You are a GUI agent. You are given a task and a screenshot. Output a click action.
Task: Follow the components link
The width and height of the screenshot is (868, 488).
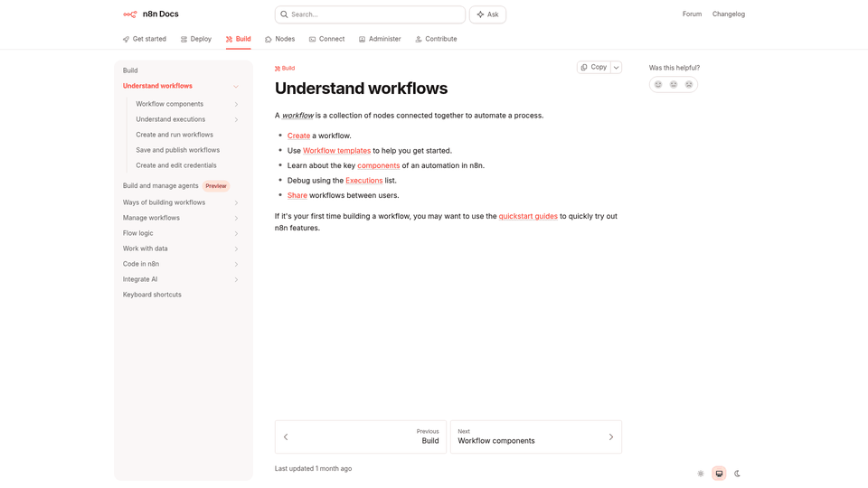click(x=378, y=165)
